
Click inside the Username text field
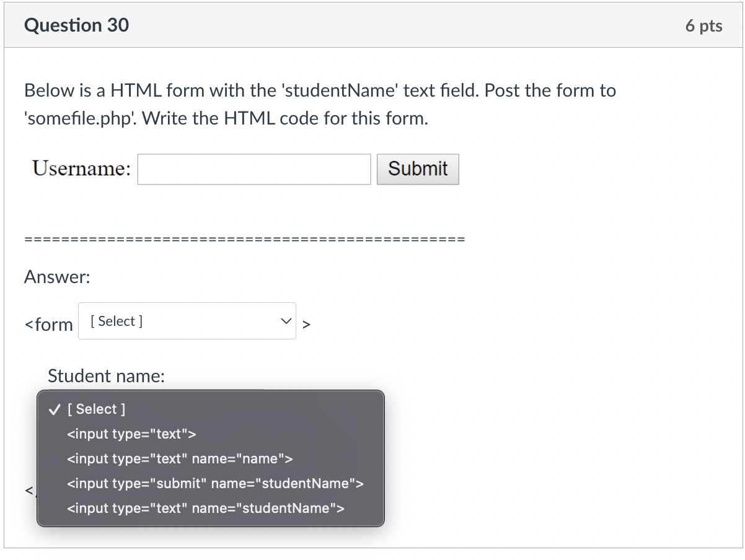click(x=253, y=168)
